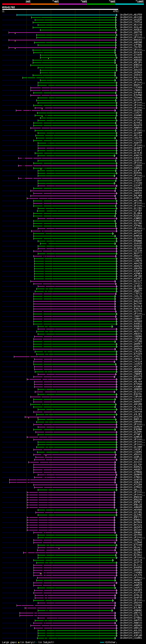The image size is (146, 644).
Task: Select the UniRef100_B7PCI1 label
Action: coord(131,67)
